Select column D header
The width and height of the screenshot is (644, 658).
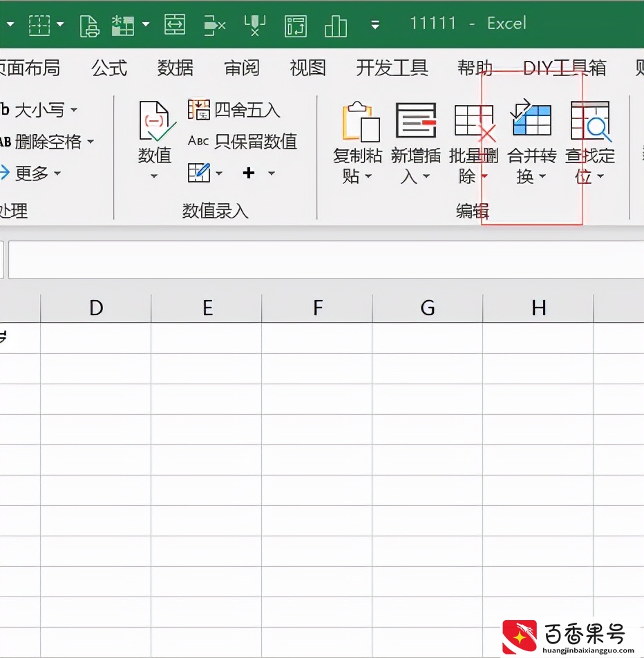point(96,308)
